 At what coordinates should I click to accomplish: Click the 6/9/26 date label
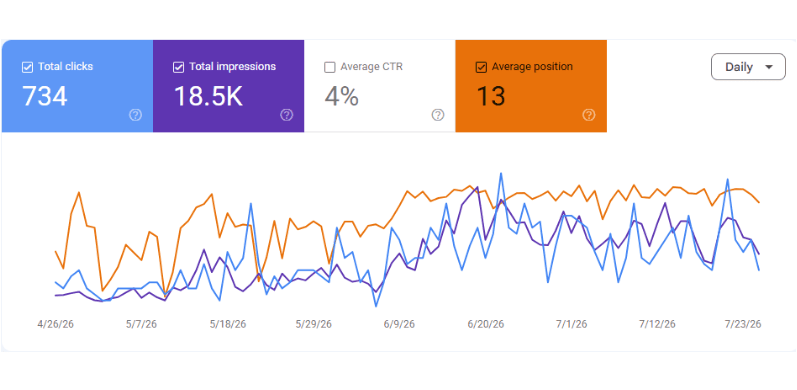pos(400,324)
